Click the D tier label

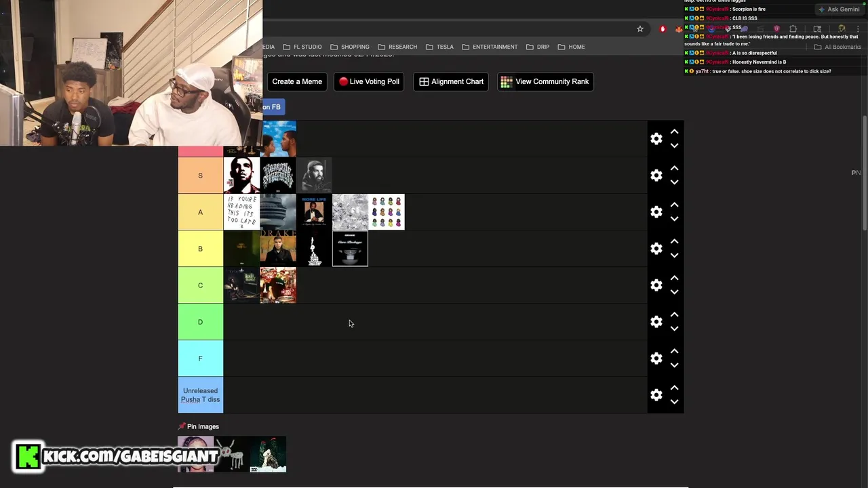[x=200, y=322]
